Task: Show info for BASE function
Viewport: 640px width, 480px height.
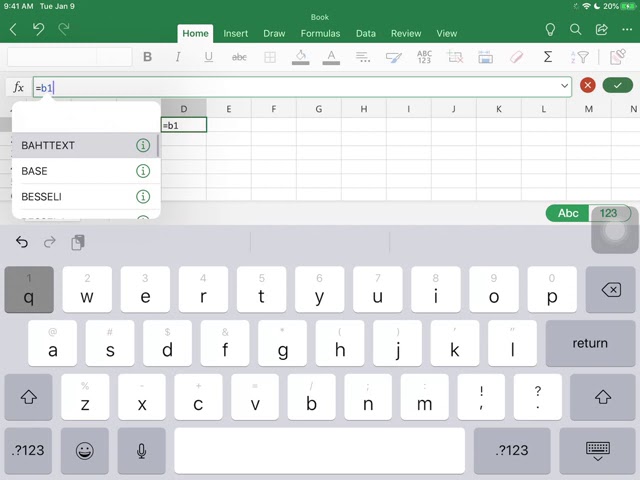Action: [143, 171]
